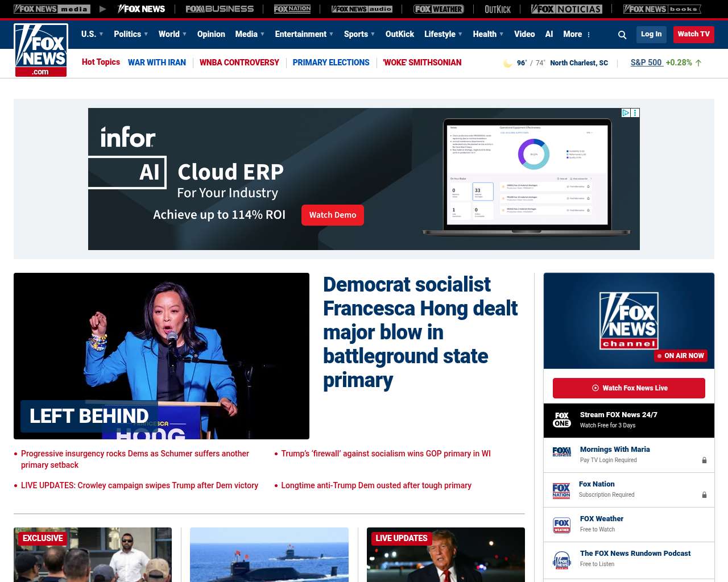Click the Log In button
Viewport: 728px width, 582px height.
pos(651,34)
